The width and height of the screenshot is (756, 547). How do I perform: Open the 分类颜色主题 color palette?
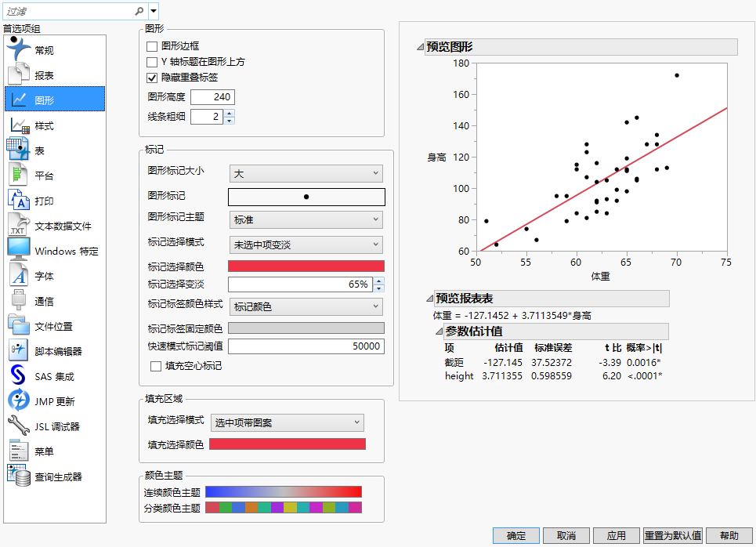(284, 508)
